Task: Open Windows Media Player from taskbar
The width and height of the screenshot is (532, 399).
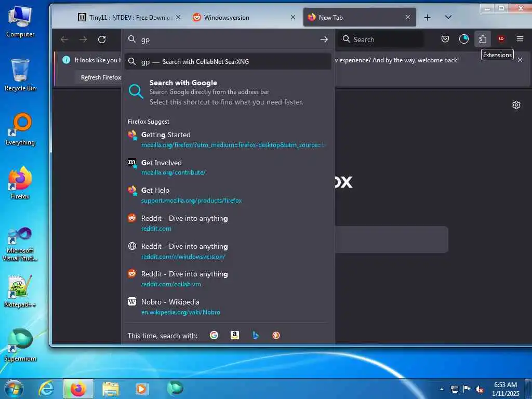Action: [142, 389]
